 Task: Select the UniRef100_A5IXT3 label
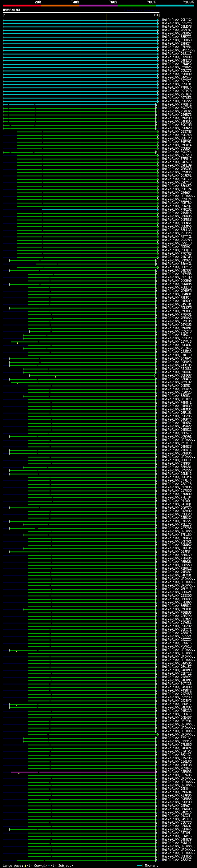pos(176,443)
